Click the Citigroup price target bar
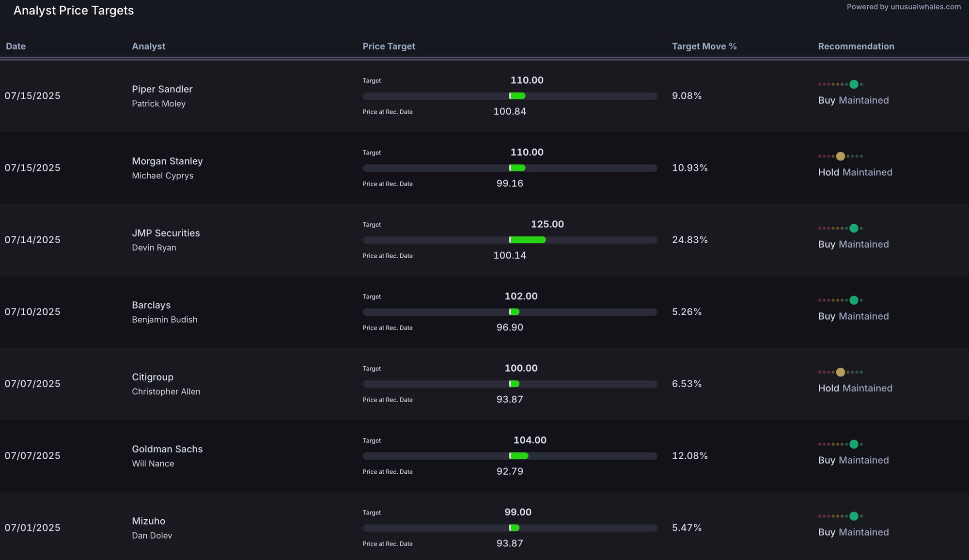969x560 pixels. (x=510, y=384)
